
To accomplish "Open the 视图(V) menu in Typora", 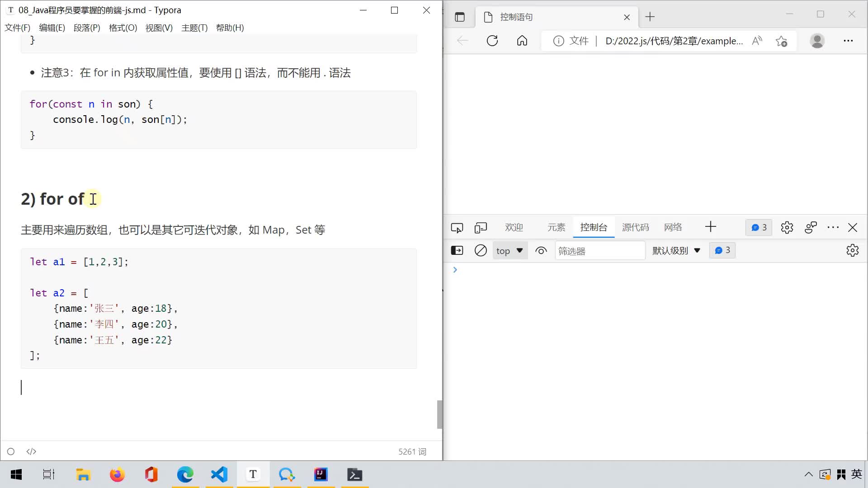I will 159,28.
